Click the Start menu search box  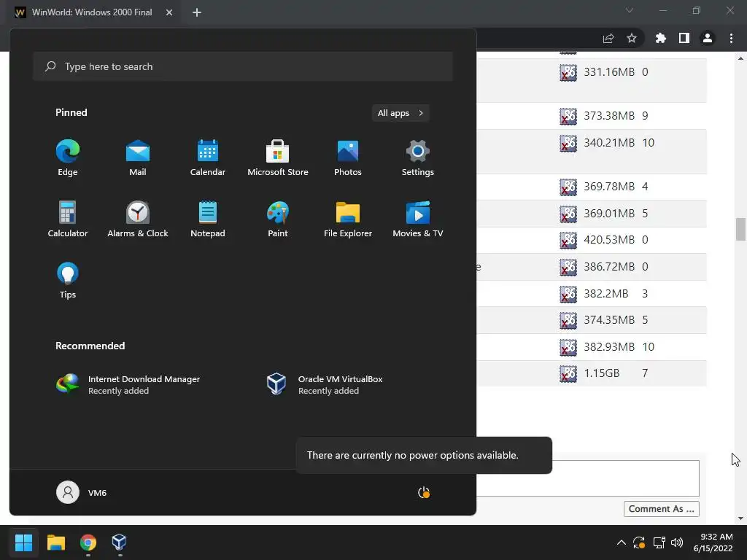tap(243, 66)
